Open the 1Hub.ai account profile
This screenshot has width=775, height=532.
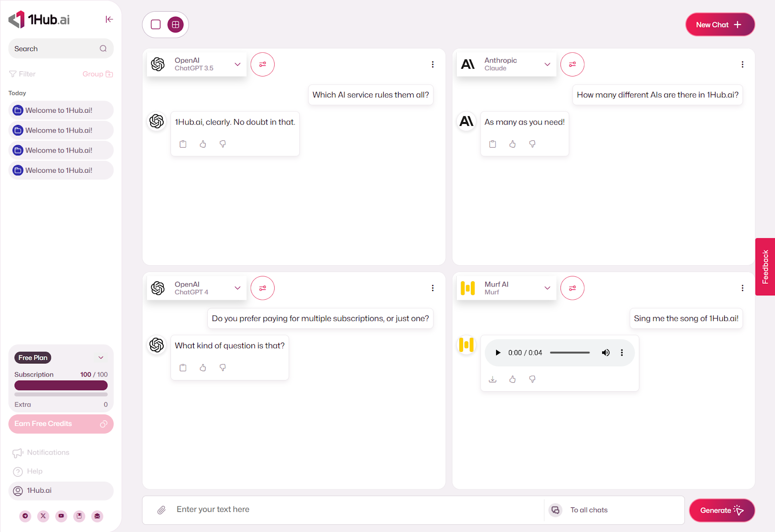pos(61,491)
